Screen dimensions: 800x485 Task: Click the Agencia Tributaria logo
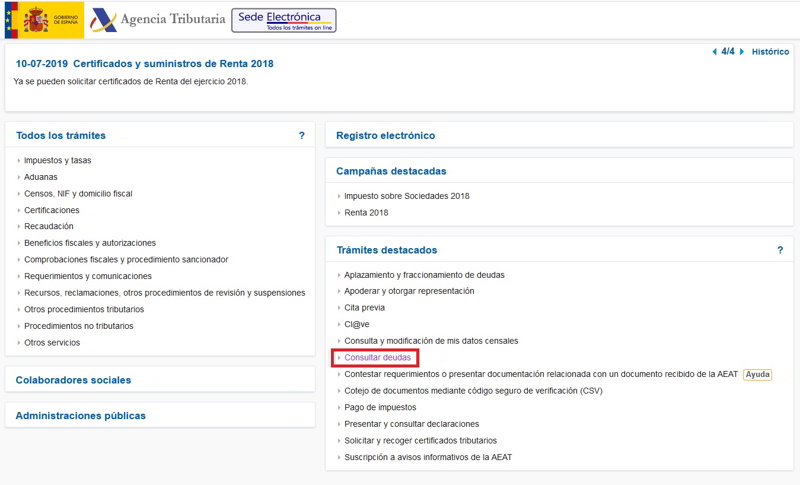[x=158, y=20]
